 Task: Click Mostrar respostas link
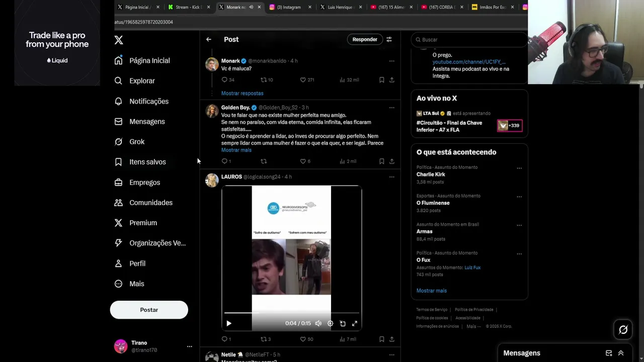tap(242, 93)
